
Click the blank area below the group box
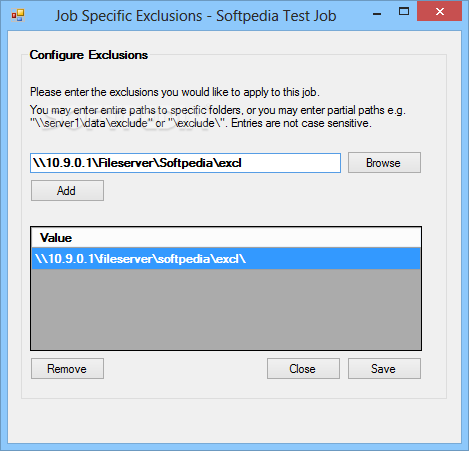[234, 420]
